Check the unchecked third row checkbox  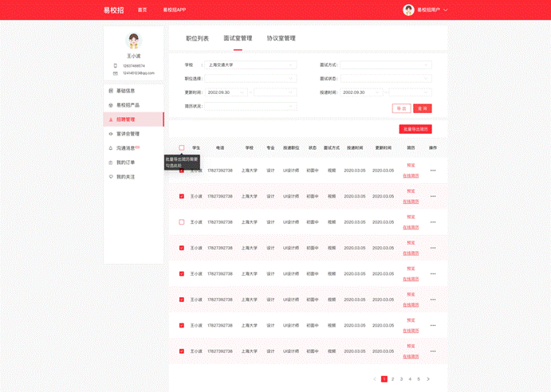coord(182,222)
